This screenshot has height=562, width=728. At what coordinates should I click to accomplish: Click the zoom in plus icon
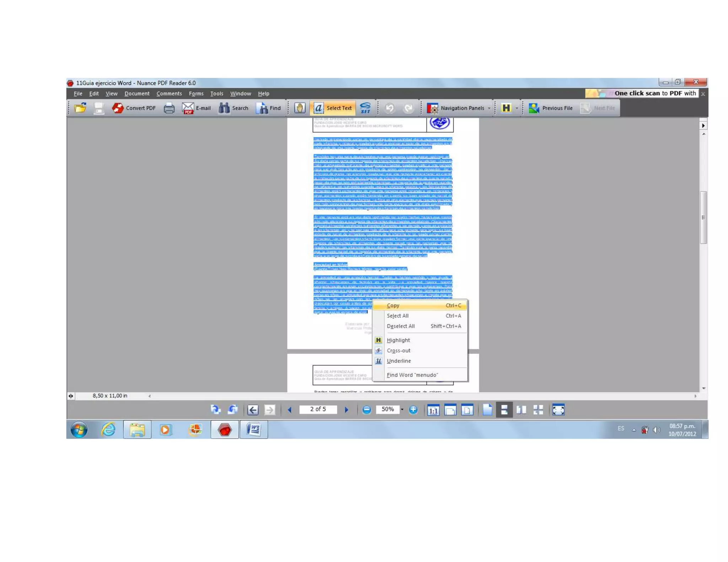[413, 410]
